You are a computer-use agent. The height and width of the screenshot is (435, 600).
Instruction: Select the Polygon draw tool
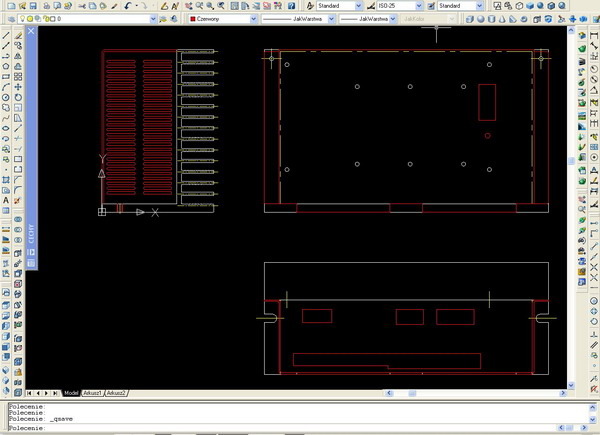click(6, 67)
